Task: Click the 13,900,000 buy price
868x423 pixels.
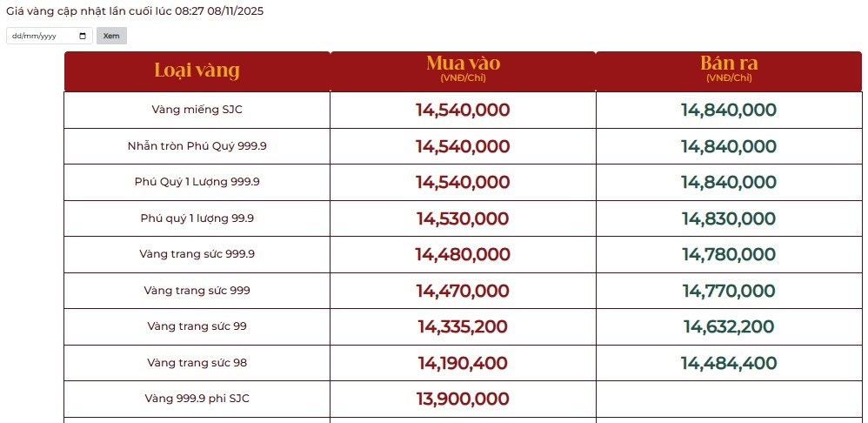Action: [463, 399]
